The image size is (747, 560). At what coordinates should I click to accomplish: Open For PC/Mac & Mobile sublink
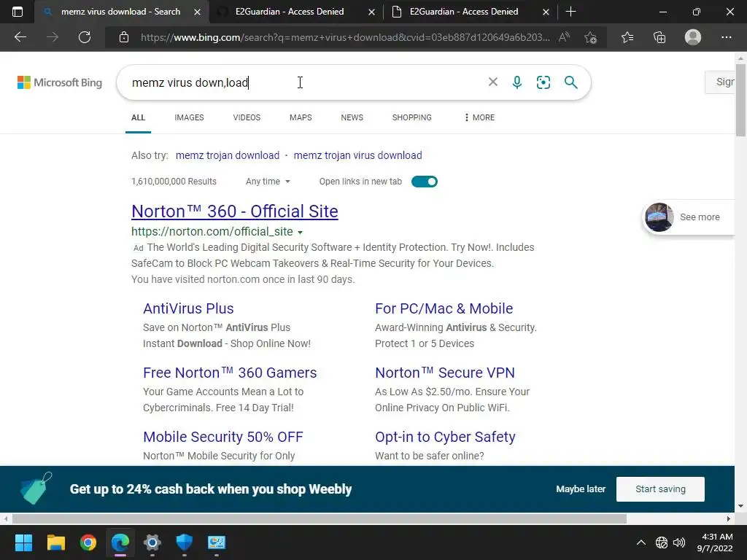click(x=444, y=308)
